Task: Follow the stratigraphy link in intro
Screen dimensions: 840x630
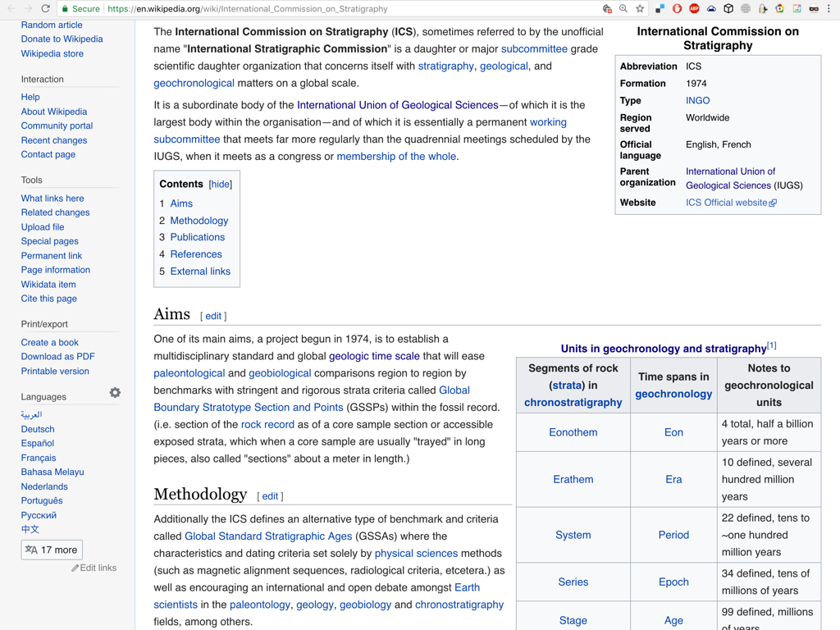Action: pos(445,66)
